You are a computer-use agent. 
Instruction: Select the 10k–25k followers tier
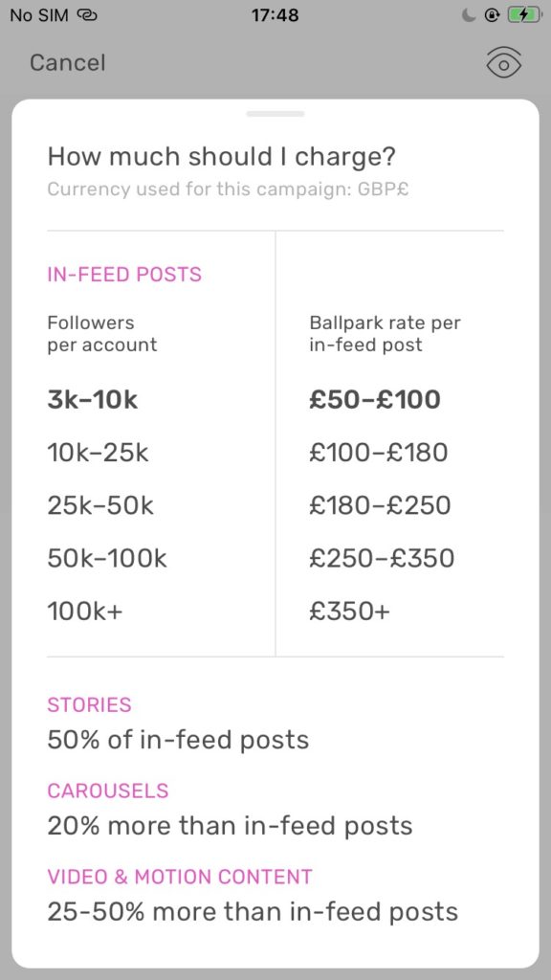tap(99, 453)
